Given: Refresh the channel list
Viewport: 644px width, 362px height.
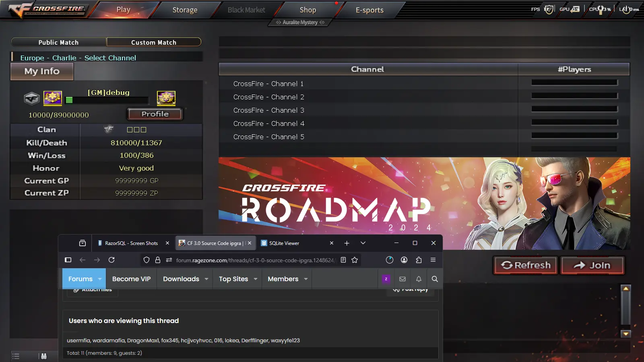Looking at the screenshot, I should click(526, 265).
